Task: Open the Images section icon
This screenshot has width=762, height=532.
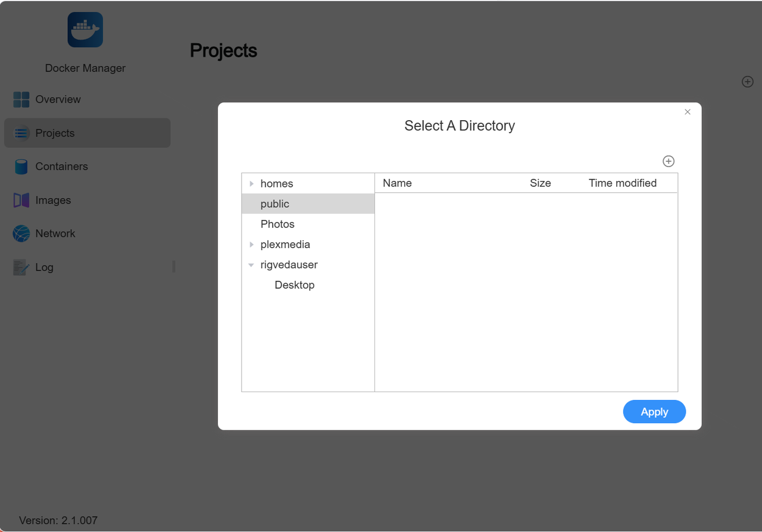Action: (x=20, y=200)
